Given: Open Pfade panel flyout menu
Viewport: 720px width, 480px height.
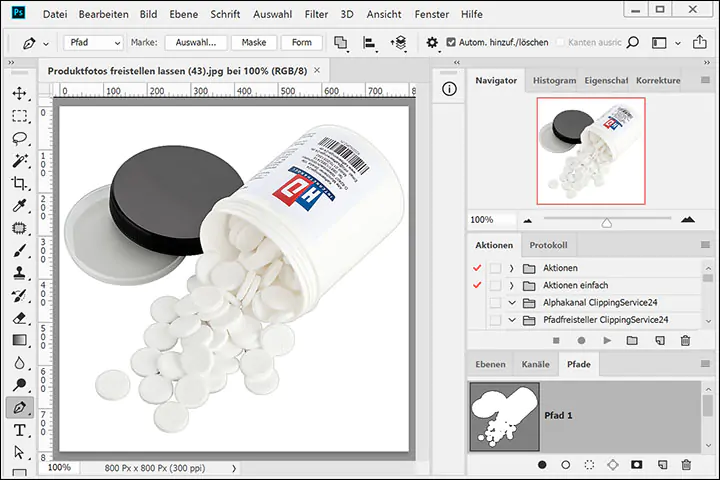Looking at the screenshot, I should pyautogui.click(x=705, y=364).
